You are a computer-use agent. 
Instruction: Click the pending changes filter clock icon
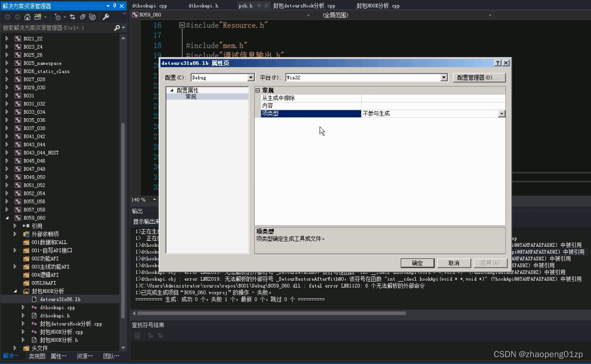pyautogui.click(x=58, y=17)
